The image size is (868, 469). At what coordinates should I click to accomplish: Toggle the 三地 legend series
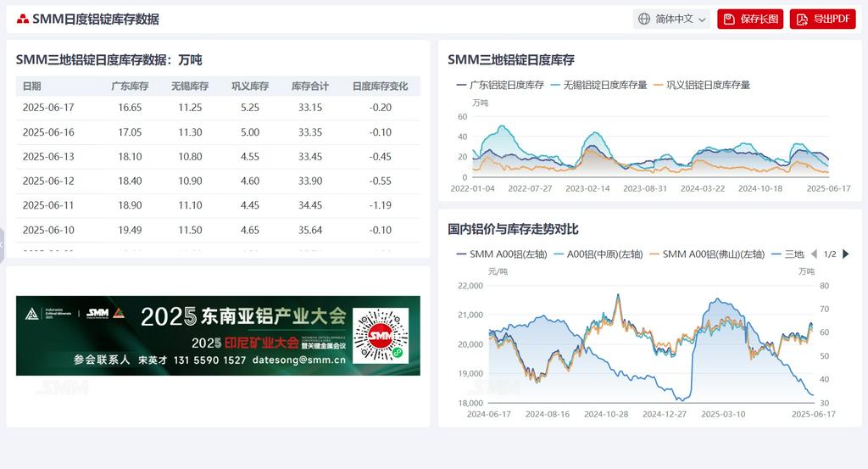click(x=787, y=254)
